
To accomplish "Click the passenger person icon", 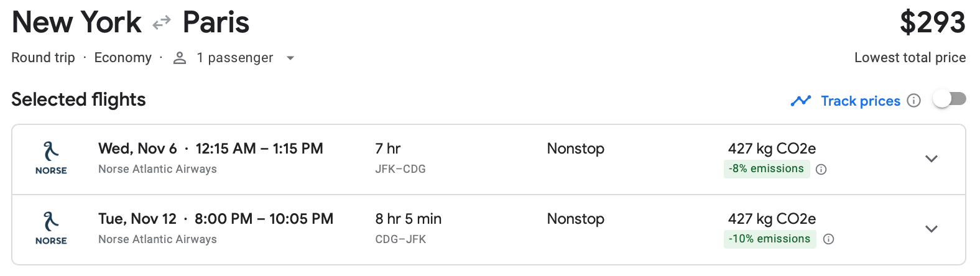I will point(180,58).
